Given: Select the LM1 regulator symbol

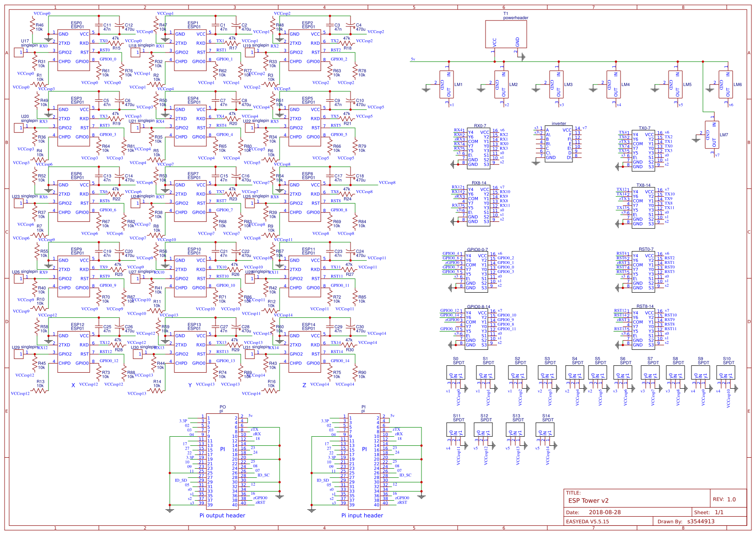Looking at the screenshot, I should [447, 85].
